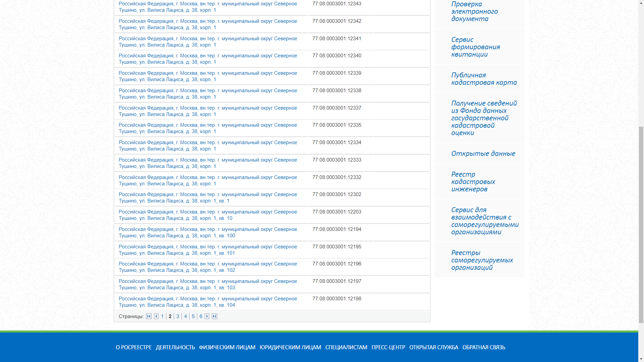This screenshot has width=644, height=362.
Task: Click previous page arrow icon
Action: [156, 316]
